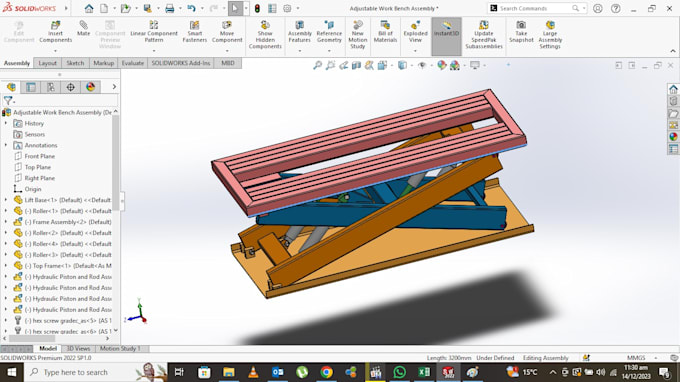Open dropdown under Assembly Features
Viewport: 680px width, 382px height.
coord(300,51)
